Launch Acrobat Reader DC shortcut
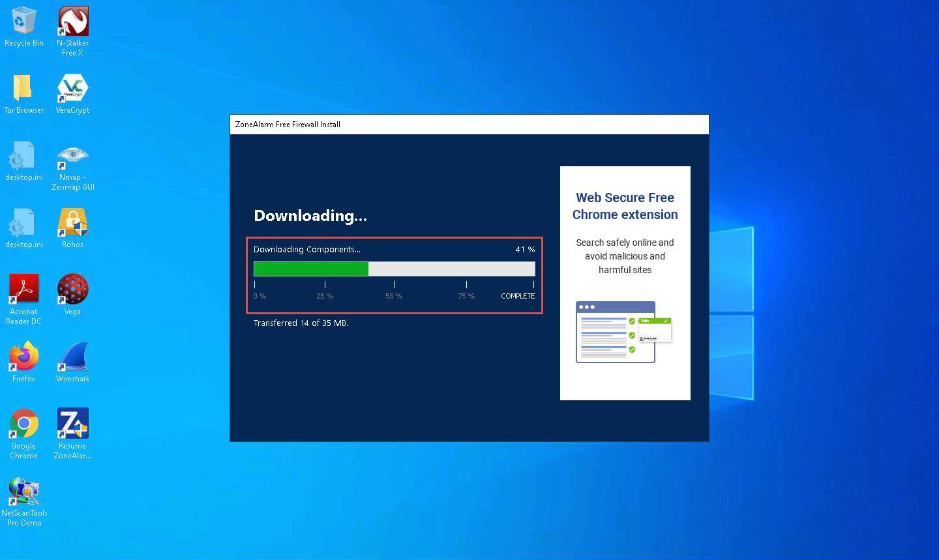The image size is (939, 560). [x=24, y=299]
